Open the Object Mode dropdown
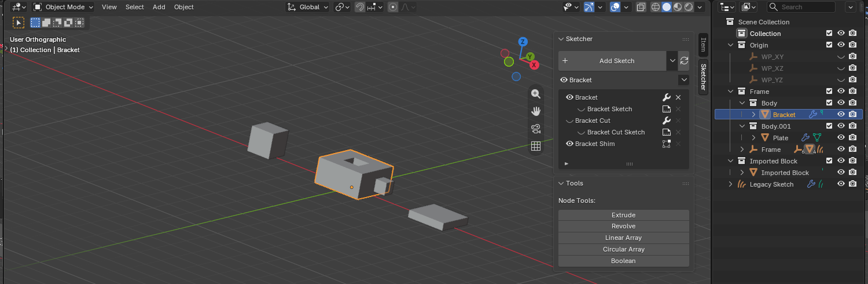Screen dimensions: 868x284 (x=63, y=7)
